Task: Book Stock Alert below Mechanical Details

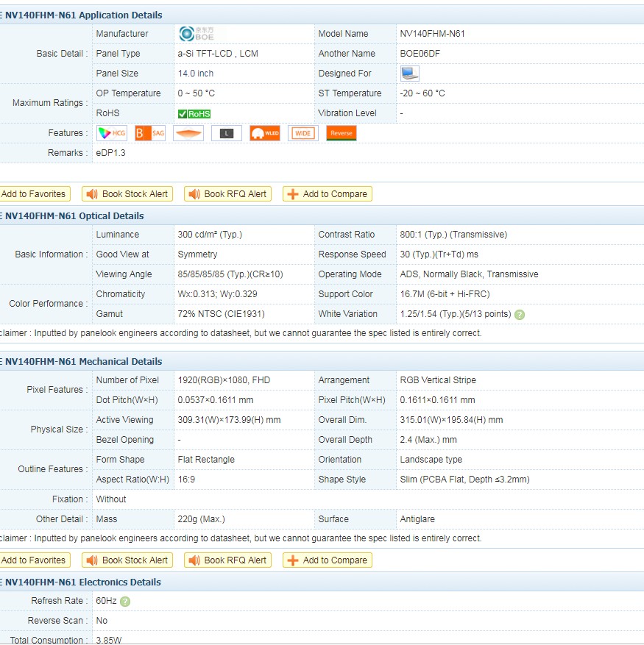Action: [127, 560]
